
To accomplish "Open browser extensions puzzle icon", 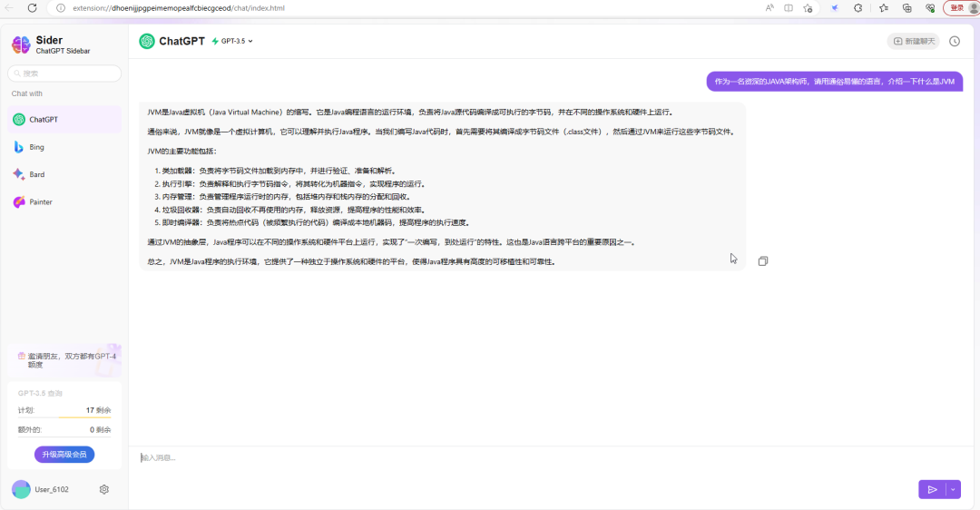I will pos(858,8).
